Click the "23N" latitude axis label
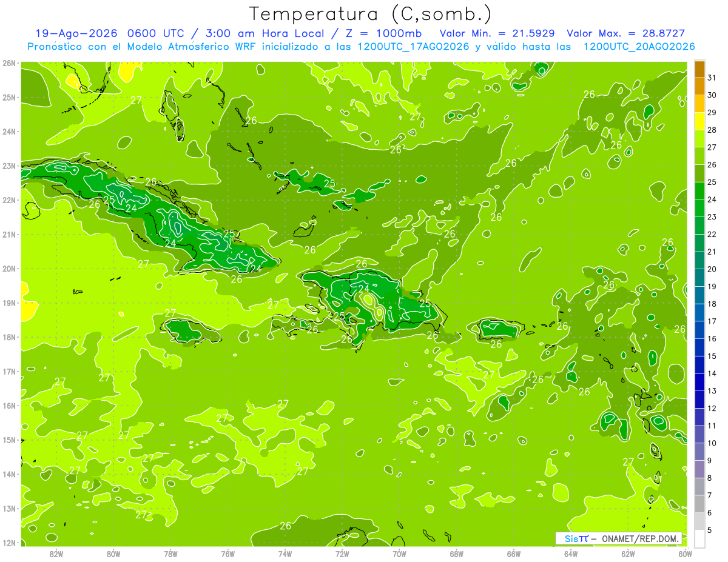The height and width of the screenshot is (562, 728). tap(8, 166)
